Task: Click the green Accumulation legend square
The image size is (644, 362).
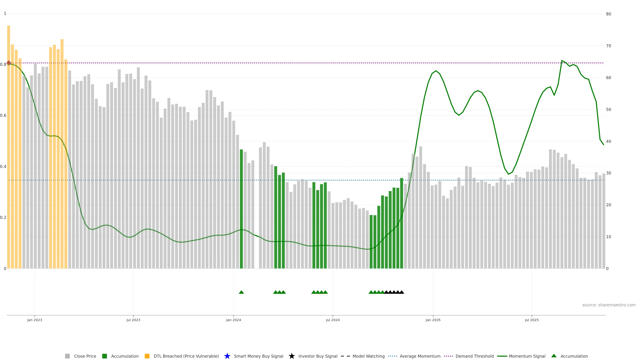Action: pos(104,356)
